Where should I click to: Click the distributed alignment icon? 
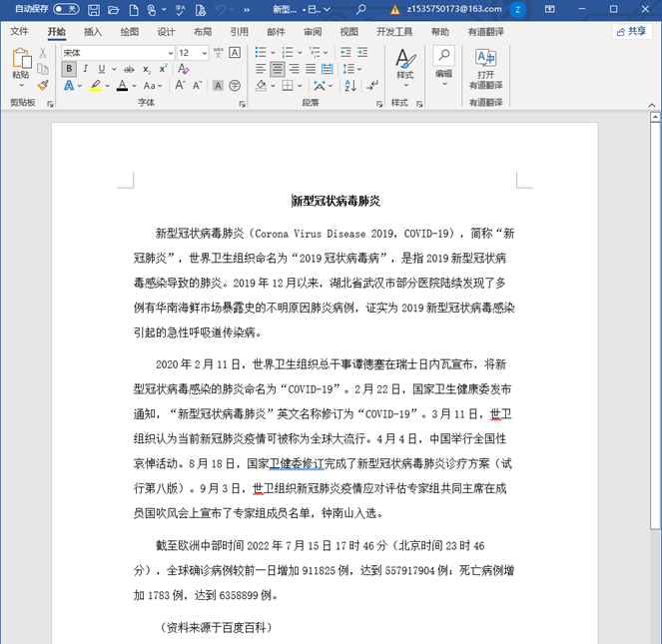327,69
